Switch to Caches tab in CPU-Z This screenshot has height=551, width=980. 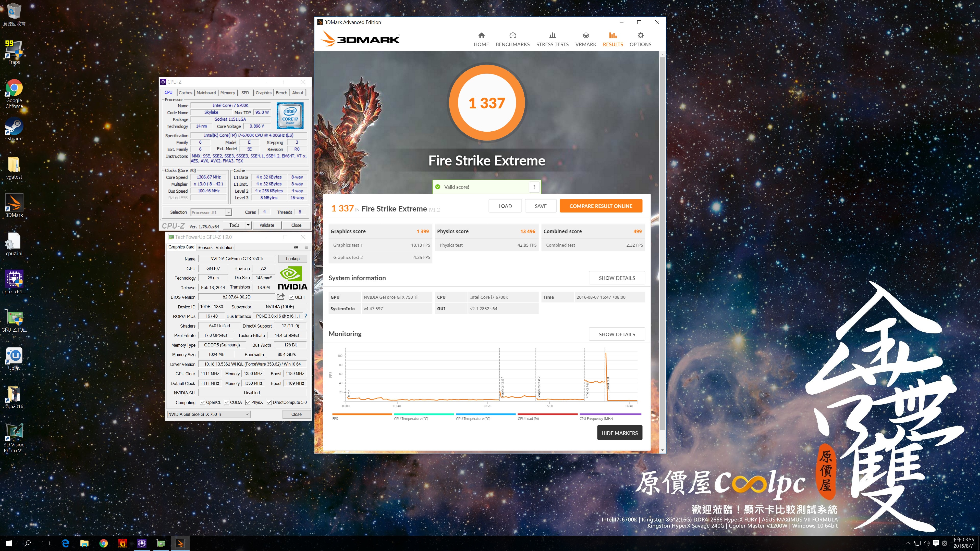pos(185,93)
